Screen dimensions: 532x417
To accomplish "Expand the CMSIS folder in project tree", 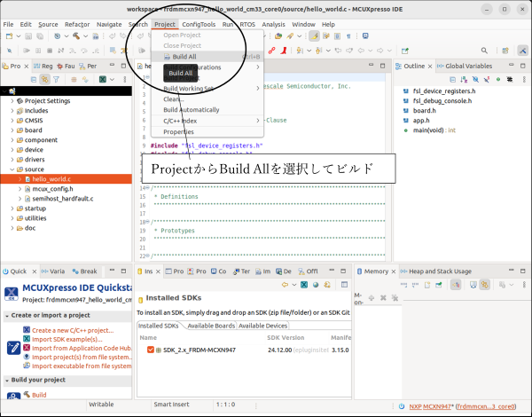I will coord(12,120).
